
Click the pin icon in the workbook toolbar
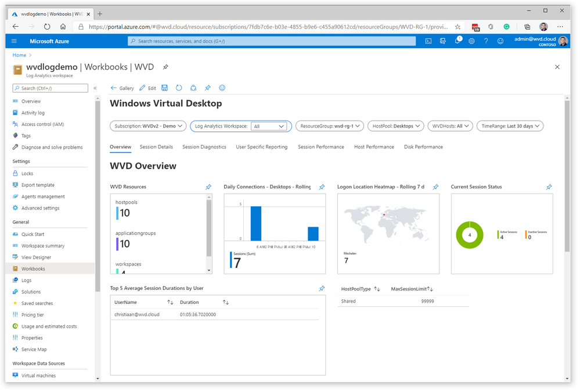pos(207,88)
